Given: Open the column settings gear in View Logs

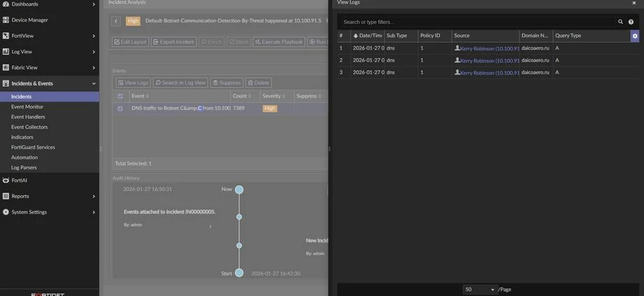Looking at the screenshot, I should point(635,36).
